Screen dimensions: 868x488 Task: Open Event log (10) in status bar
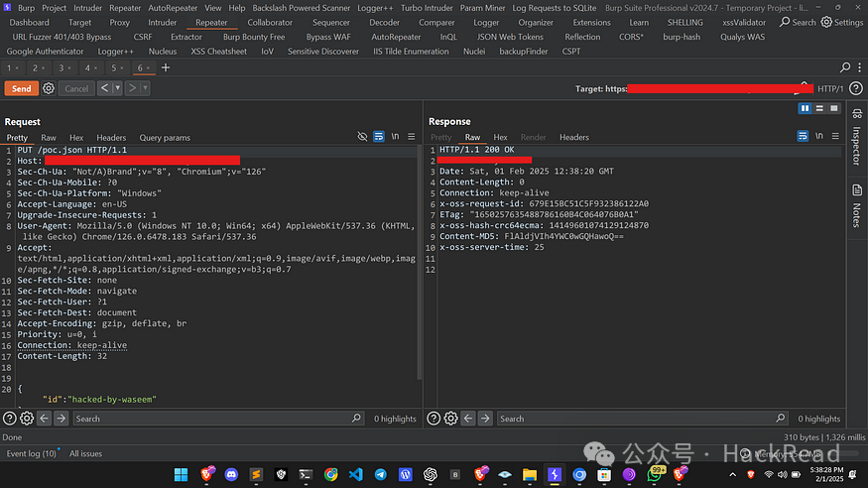[32, 453]
